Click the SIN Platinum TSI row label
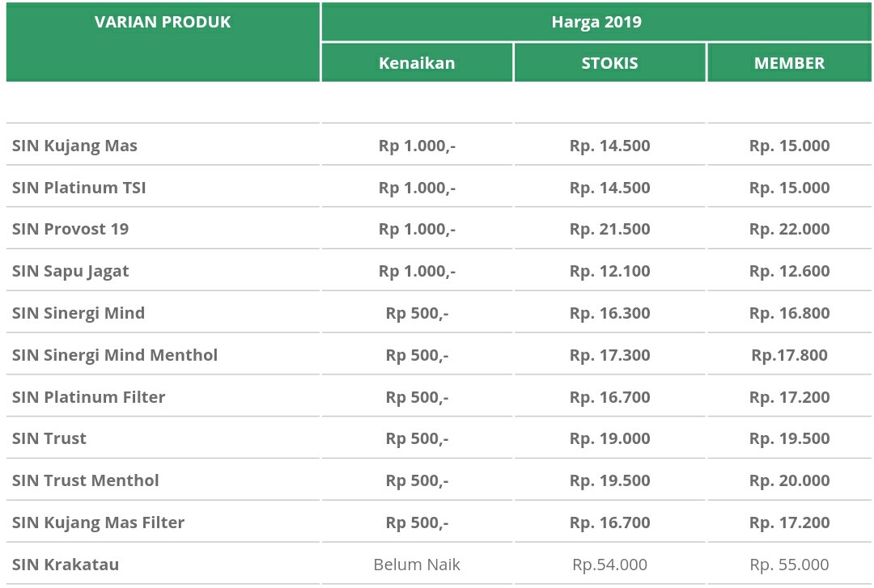 click(x=78, y=188)
